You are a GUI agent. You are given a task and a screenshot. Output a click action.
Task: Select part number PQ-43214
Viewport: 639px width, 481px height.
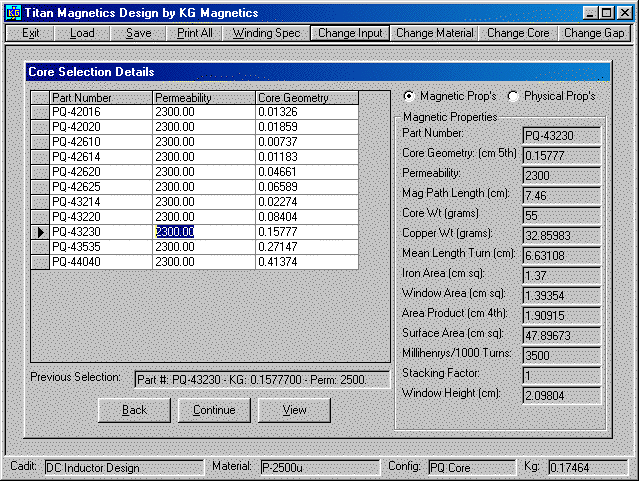click(101, 202)
